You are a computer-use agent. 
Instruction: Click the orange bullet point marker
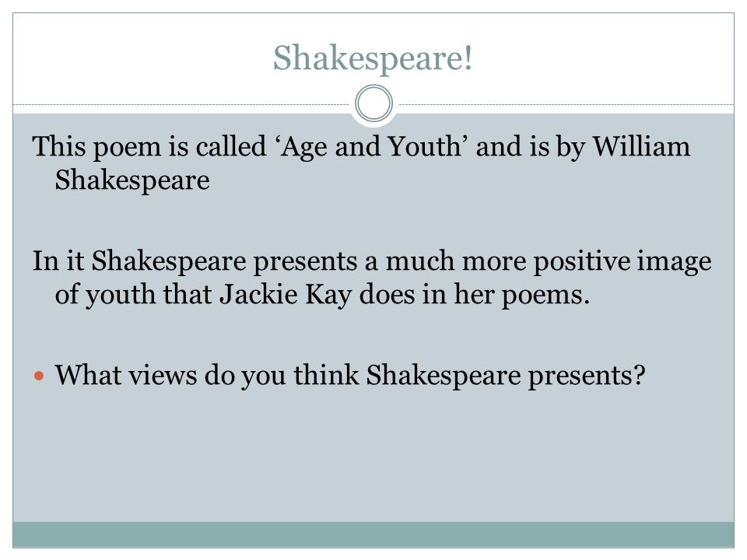(39, 376)
